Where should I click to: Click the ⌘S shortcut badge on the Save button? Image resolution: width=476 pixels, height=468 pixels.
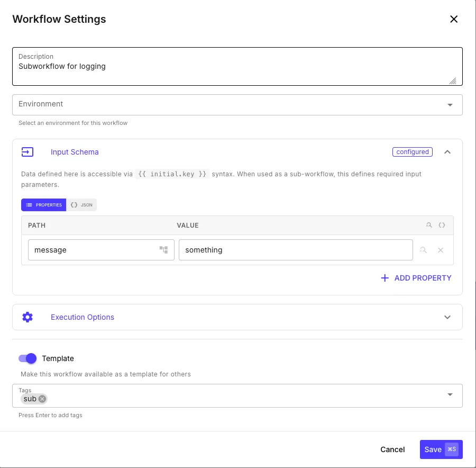453,449
